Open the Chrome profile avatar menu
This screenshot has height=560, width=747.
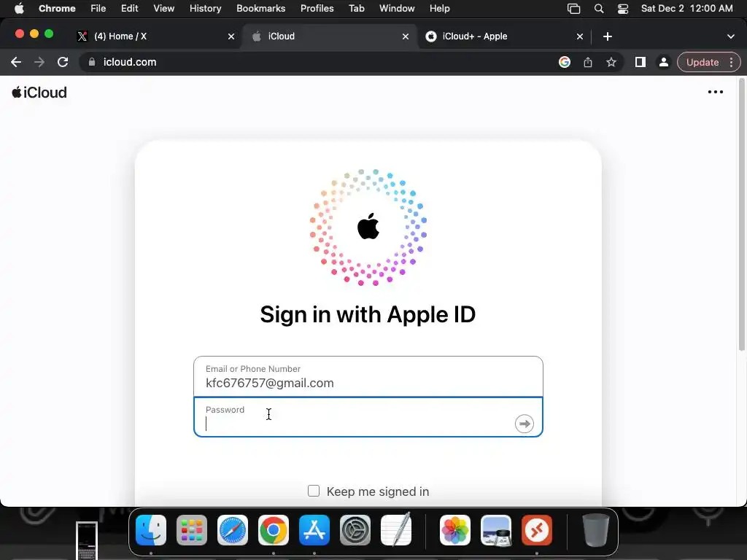[663, 62]
